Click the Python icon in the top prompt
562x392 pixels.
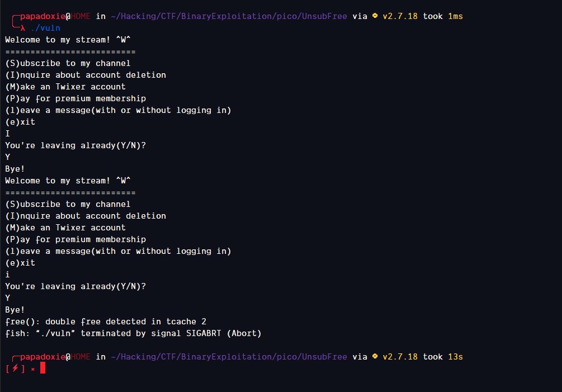pos(375,16)
